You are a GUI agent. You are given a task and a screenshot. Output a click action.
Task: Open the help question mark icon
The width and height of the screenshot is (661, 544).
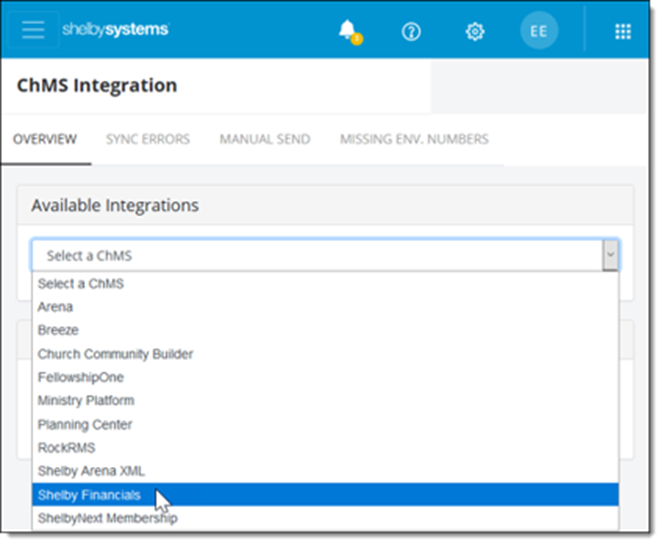pos(411,31)
